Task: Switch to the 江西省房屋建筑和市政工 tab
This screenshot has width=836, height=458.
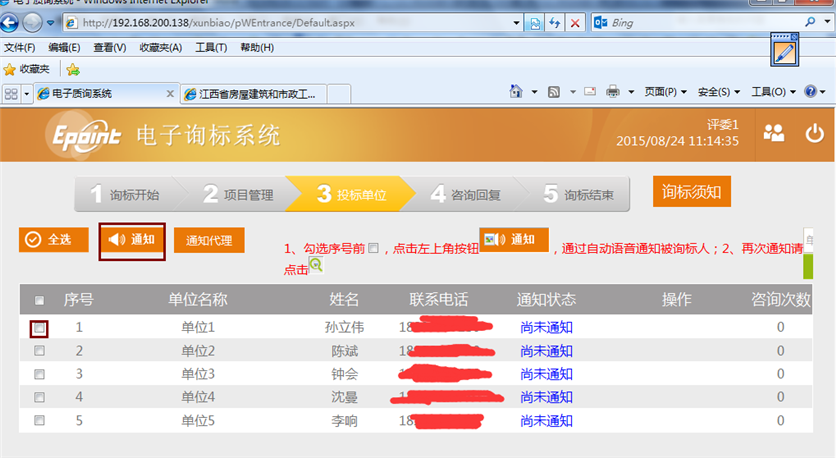Action: (253, 94)
